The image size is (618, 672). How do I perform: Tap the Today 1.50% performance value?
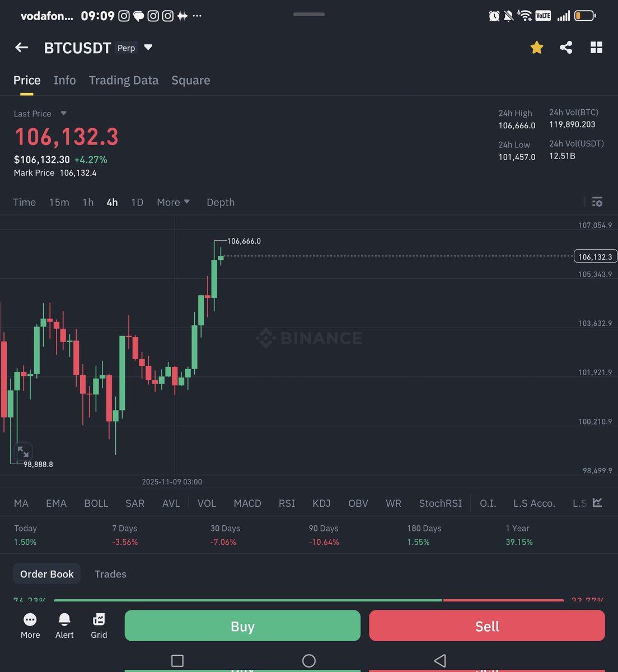(x=25, y=542)
